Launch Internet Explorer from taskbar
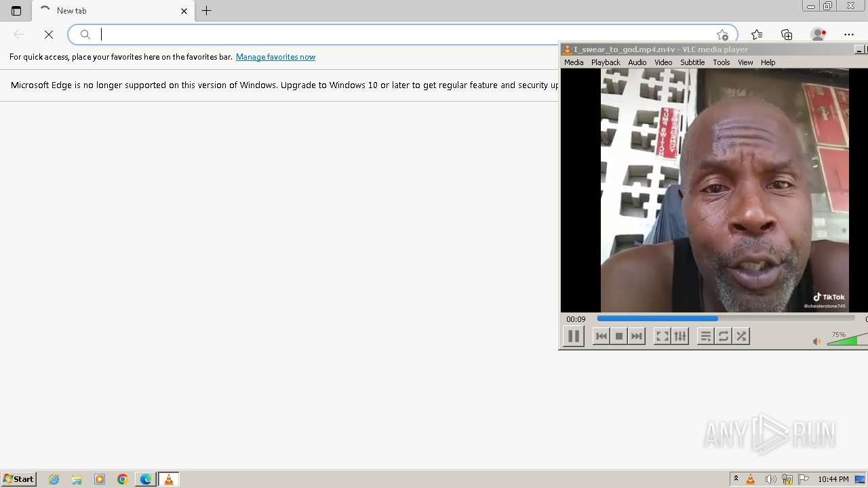 click(54, 479)
